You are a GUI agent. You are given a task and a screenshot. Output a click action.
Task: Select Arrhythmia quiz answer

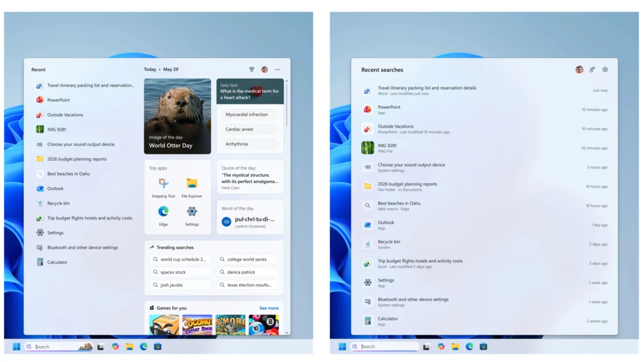[250, 144]
